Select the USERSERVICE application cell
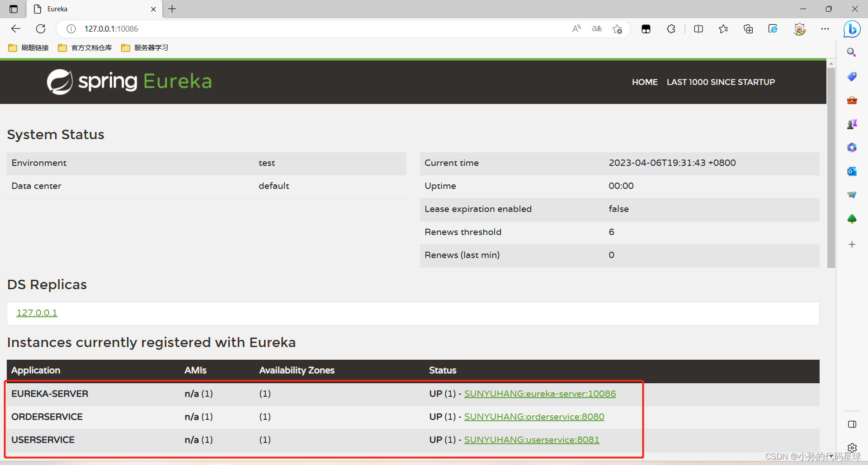The image size is (868, 465). coord(43,440)
